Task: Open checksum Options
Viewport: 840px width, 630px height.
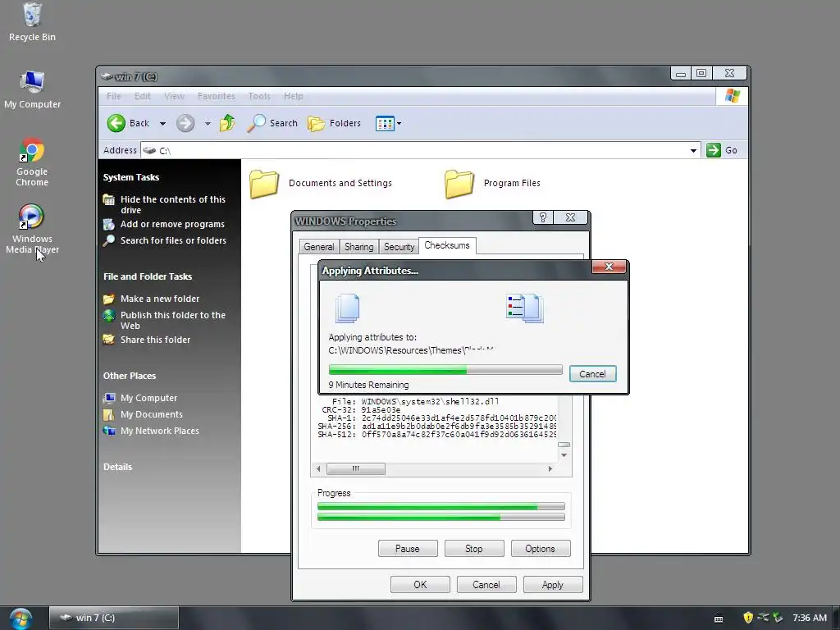Action: point(540,549)
